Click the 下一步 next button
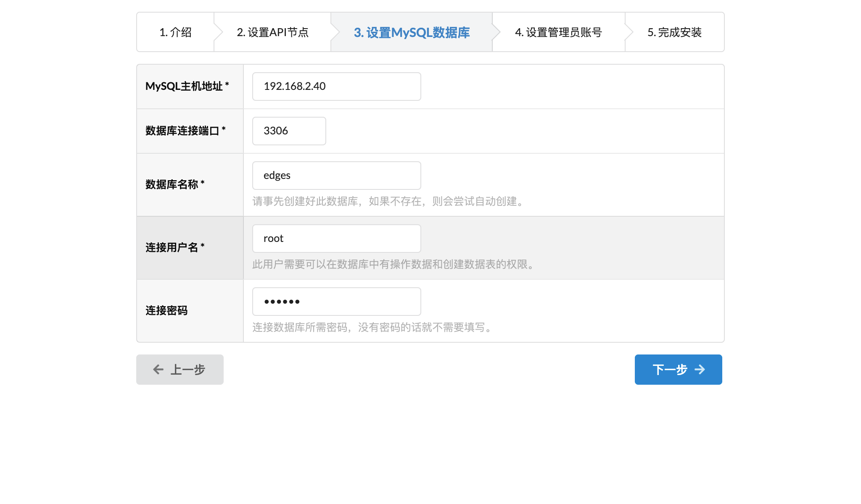Image resolution: width=861 pixels, height=504 pixels. pyautogui.click(x=678, y=370)
